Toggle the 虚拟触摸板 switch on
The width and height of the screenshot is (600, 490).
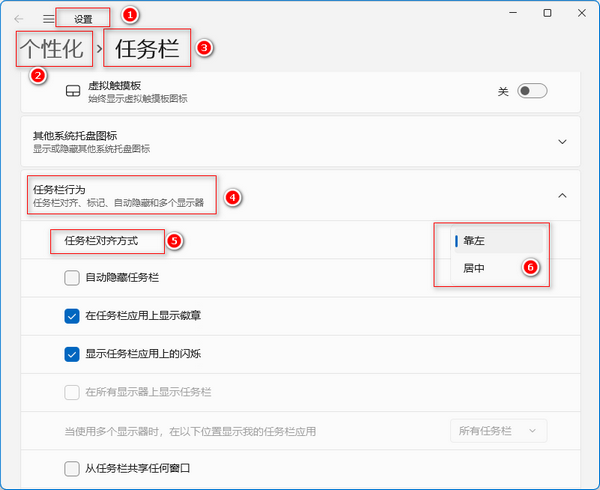point(532,91)
